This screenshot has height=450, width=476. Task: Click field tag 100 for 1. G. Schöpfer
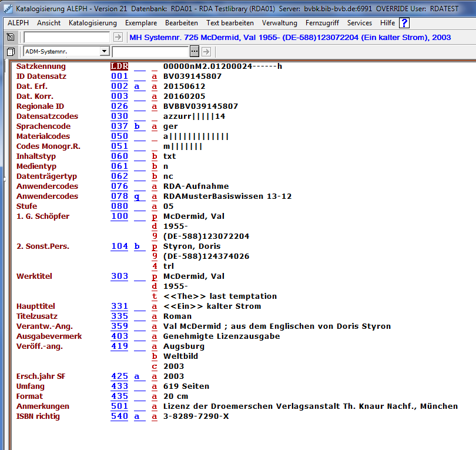click(x=119, y=216)
